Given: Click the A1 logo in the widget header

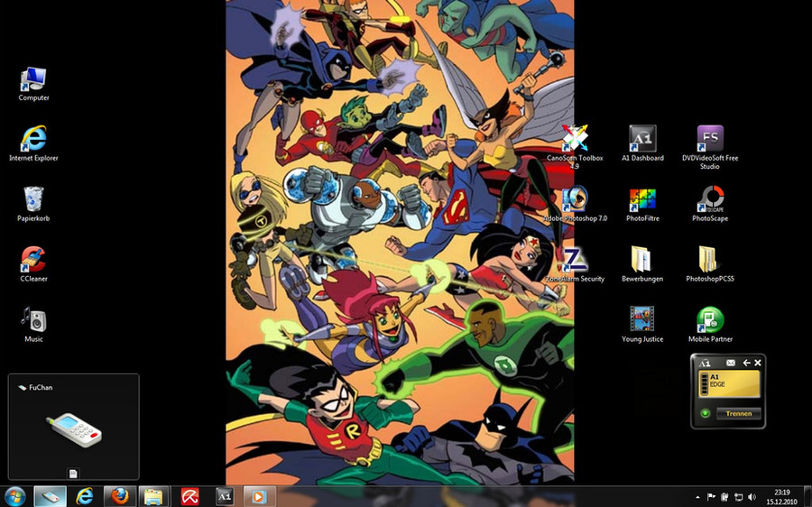Looking at the screenshot, I should coord(705,363).
